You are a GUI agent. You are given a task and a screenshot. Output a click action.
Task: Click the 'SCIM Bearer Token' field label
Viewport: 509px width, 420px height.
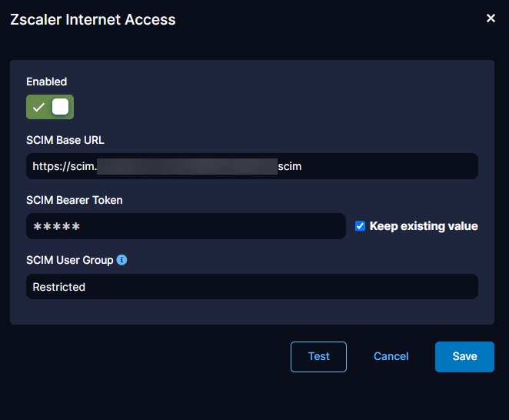(75, 200)
